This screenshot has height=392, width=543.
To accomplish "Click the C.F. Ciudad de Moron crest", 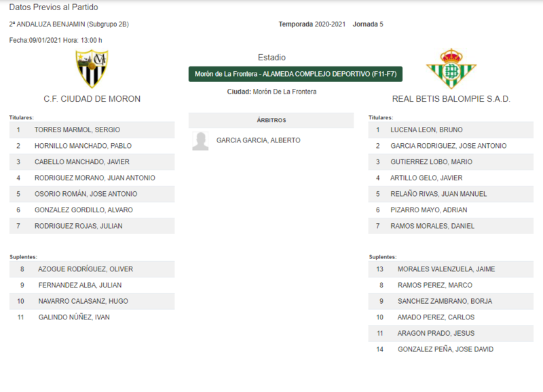I will (x=92, y=69).
